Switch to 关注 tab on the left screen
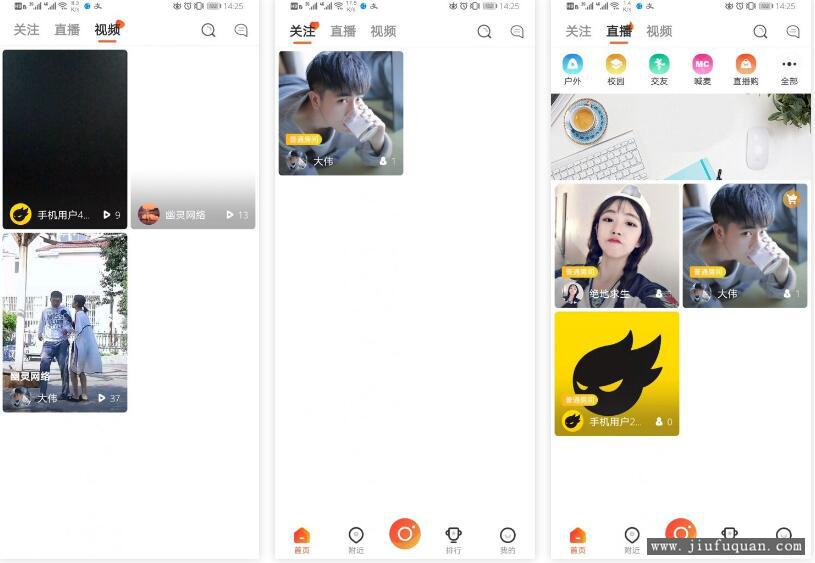Screen dimensions: 815x563 (27, 30)
